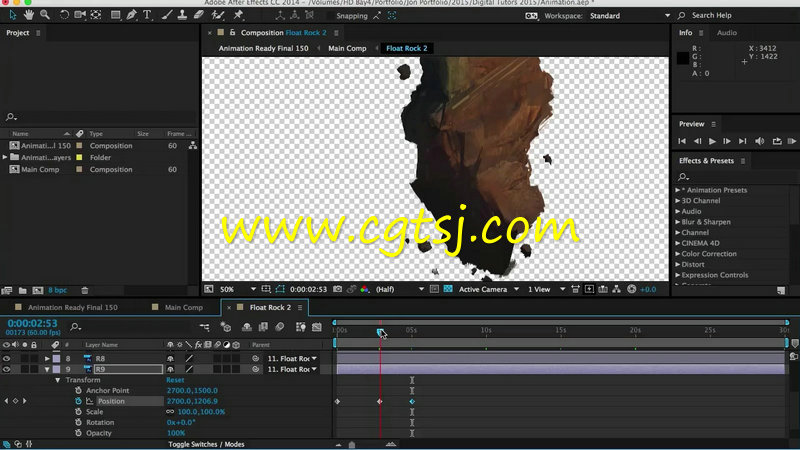
Task: Toggle the Scale constrain proportions link
Action: 170,412
